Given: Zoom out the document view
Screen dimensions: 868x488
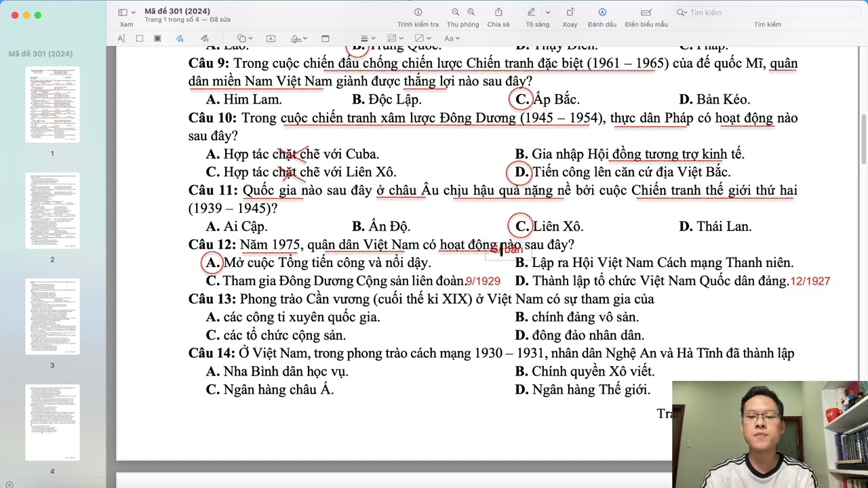Looking at the screenshot, I should [x=455, y=12].
